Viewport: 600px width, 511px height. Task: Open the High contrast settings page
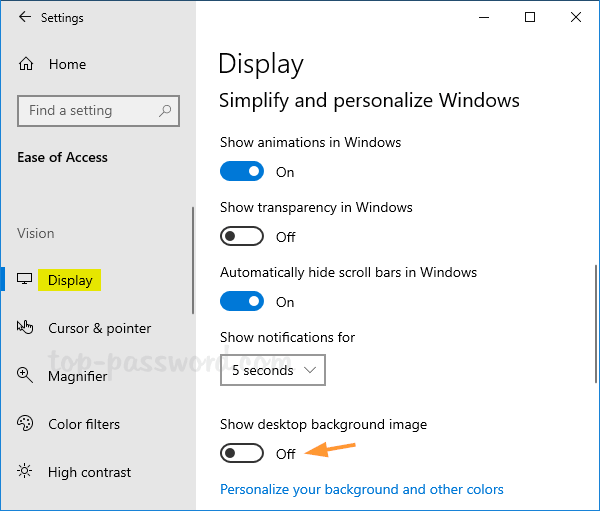click(89, 472)
